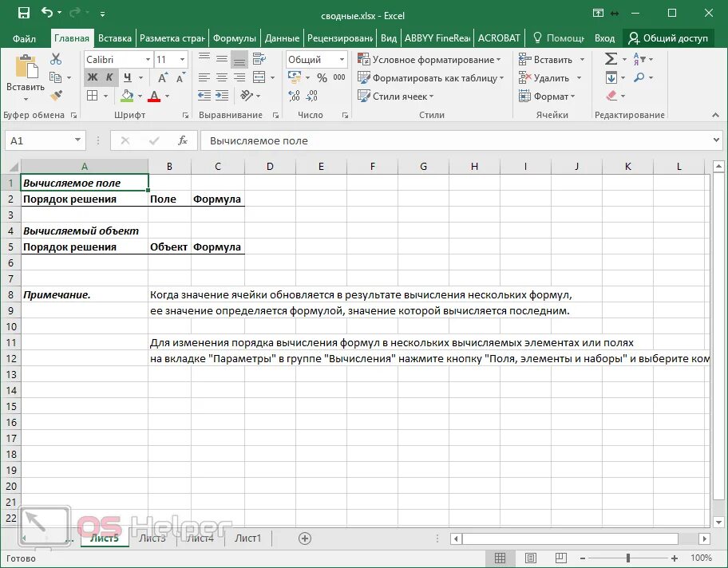Apply thousands separator (000) style
The image size is (728, 568).
[339, 77]
